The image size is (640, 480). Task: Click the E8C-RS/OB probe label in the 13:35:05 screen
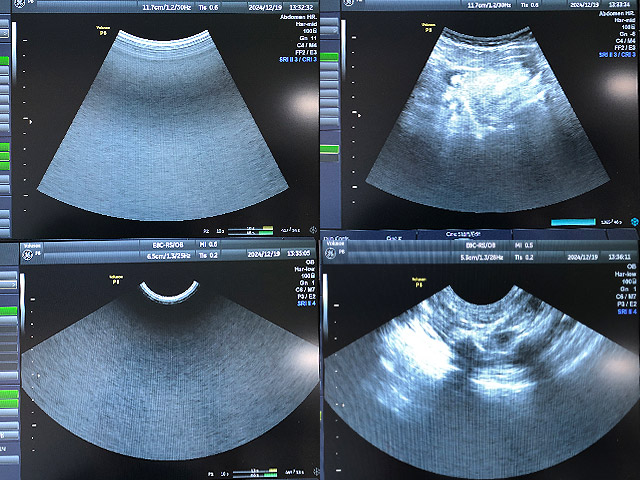click(168, 245)
